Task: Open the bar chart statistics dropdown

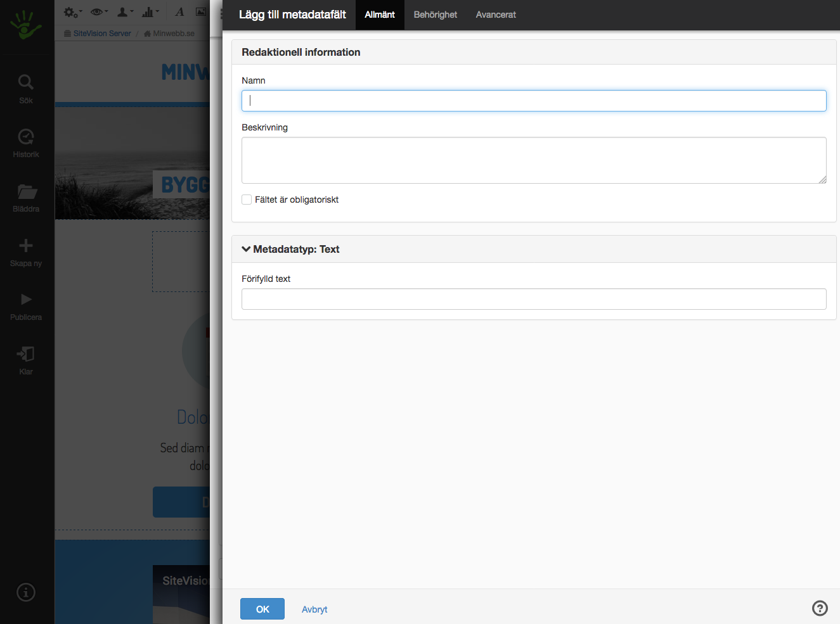Action: (150, 12)
